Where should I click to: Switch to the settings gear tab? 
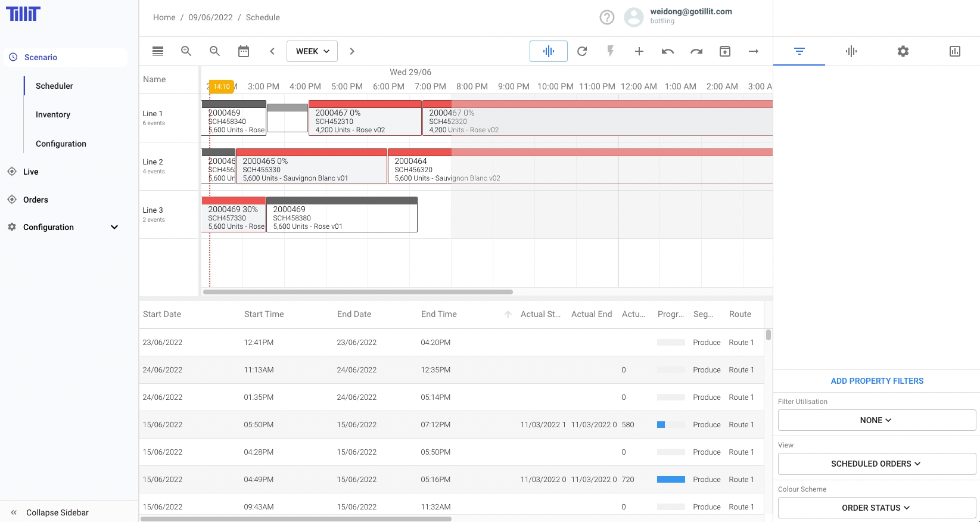(903, 51)
